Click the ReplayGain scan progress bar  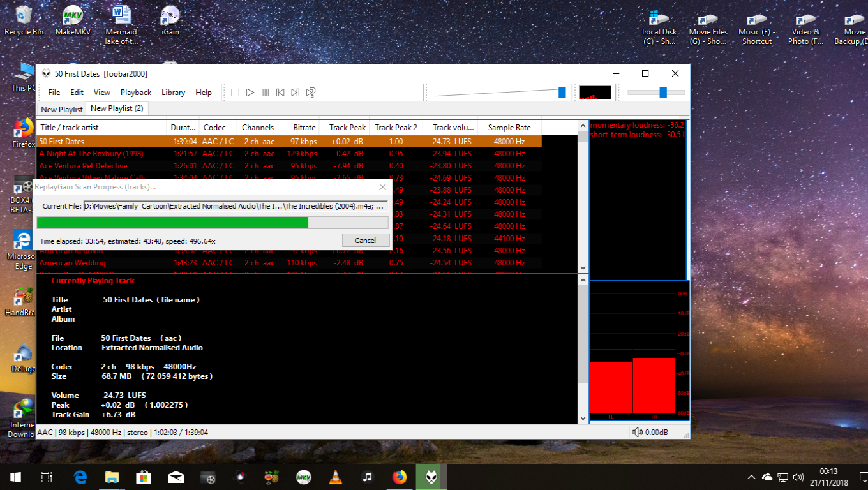point(212,223)
